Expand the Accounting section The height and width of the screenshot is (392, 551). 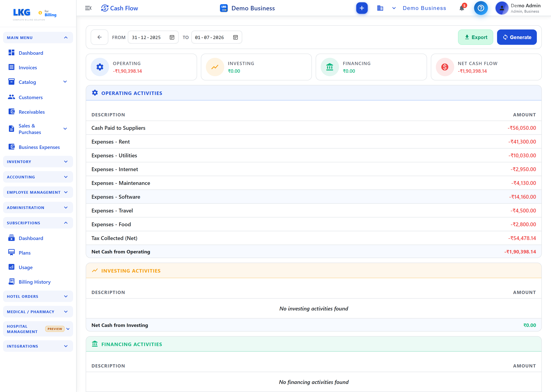[38, 177]
